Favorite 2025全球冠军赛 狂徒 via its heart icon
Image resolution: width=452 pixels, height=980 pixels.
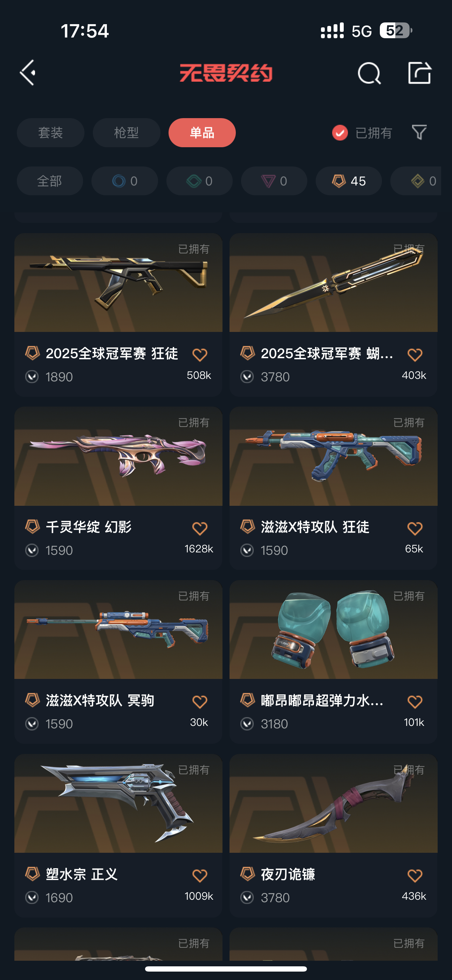tap(200, 355)
